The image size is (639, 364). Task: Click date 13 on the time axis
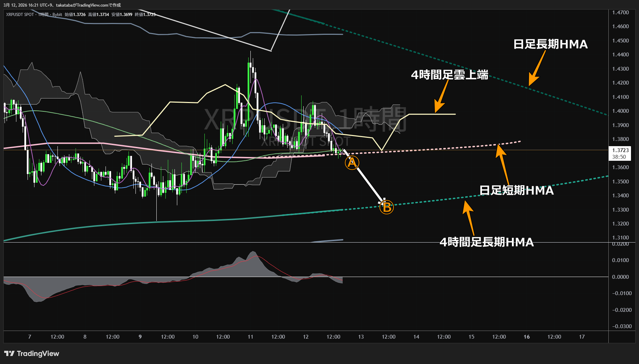[x=361, y=337]
